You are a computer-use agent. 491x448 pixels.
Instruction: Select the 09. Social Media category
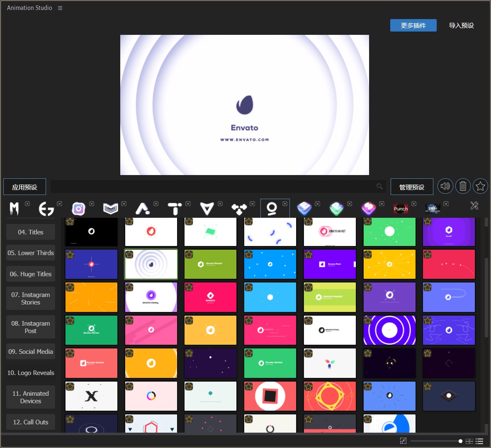[x=31, y=351]
